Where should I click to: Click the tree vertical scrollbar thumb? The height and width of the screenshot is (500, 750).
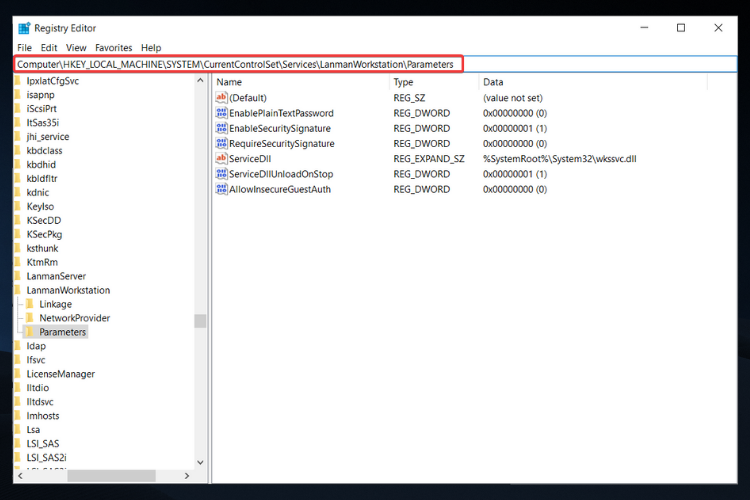pyautogui.click(x=200, y=321)
